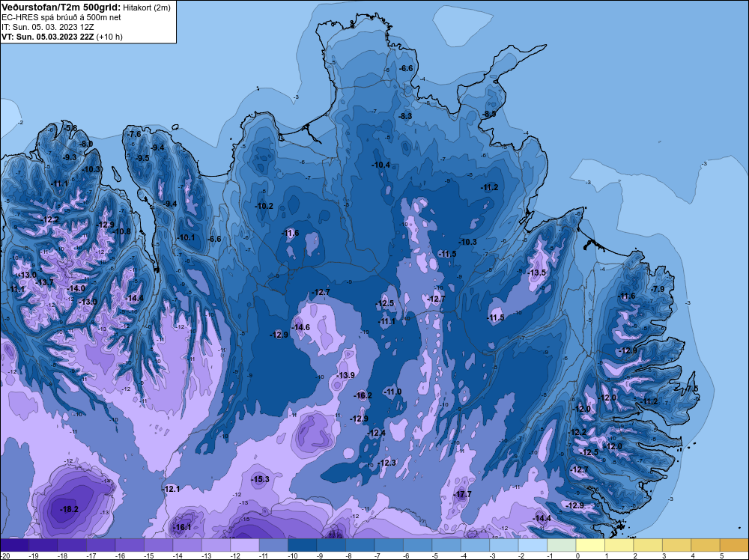Click the -9.5 temperature value on the map
This screenshot has height=560, width=749.
[x=142, y=158]
